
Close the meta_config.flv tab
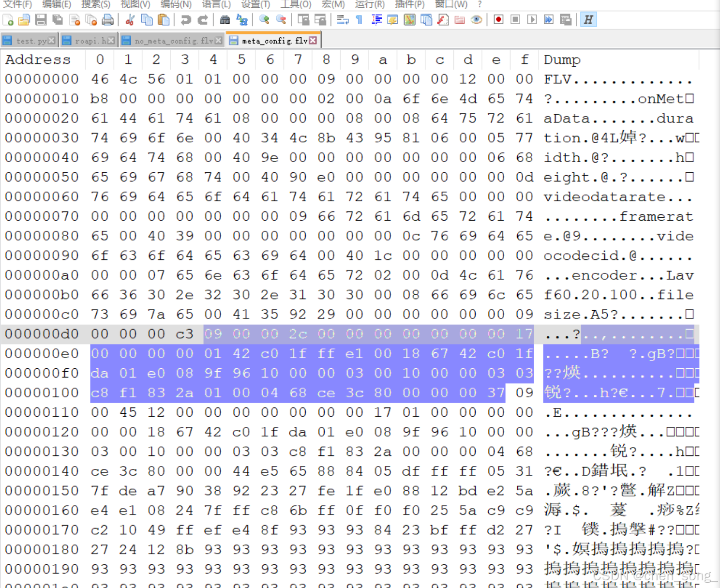313,41
